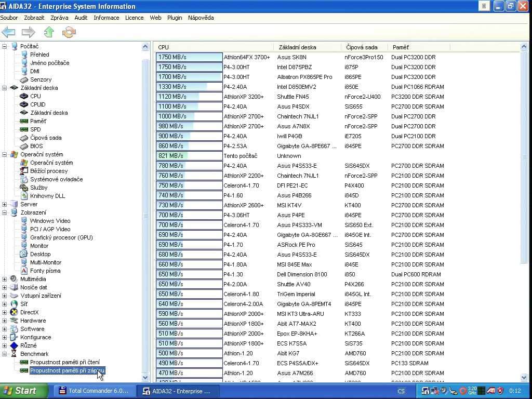
Task: Sort by the Paměť column header
Action: pyautogui.click(x=419, y=47)
